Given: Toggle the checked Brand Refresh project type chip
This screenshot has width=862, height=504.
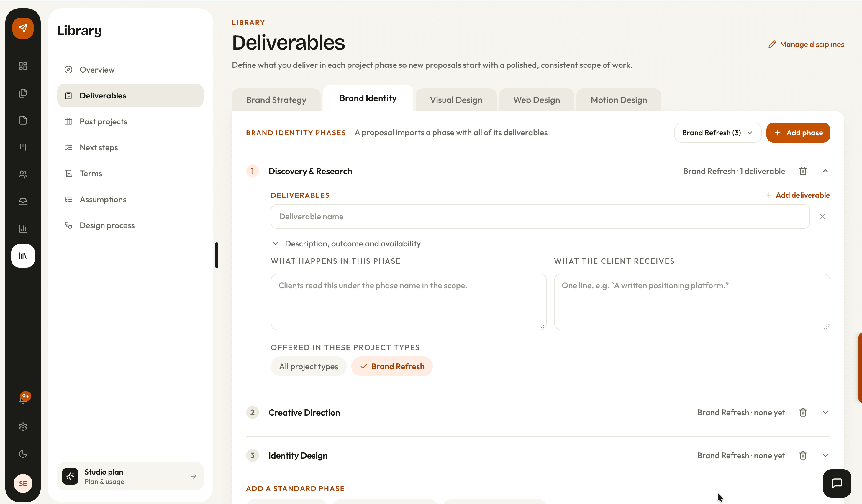Looking at the screenshot, I should (x=392, y=366).
